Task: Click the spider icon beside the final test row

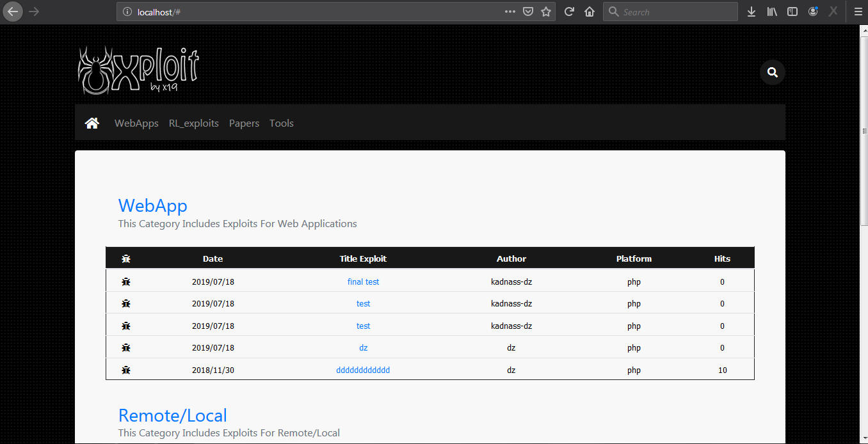Action: [126, 281]
